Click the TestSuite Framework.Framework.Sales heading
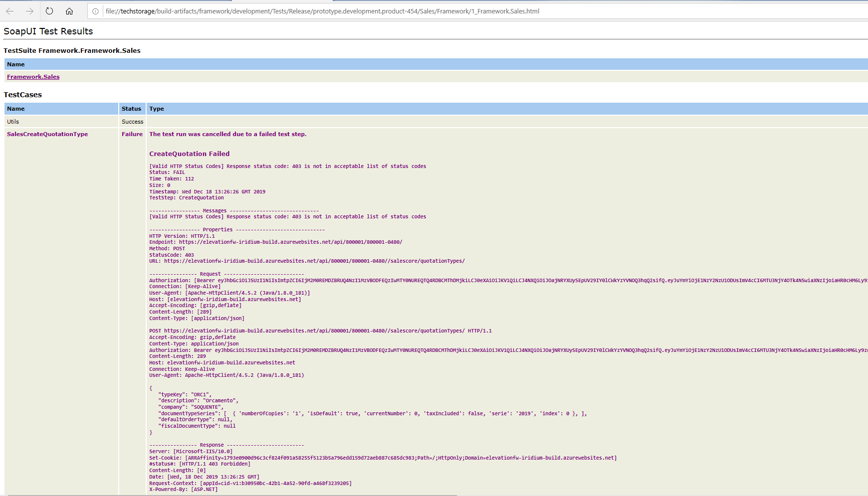This screenshot has width=868, height=496. [x=72, y=50]
